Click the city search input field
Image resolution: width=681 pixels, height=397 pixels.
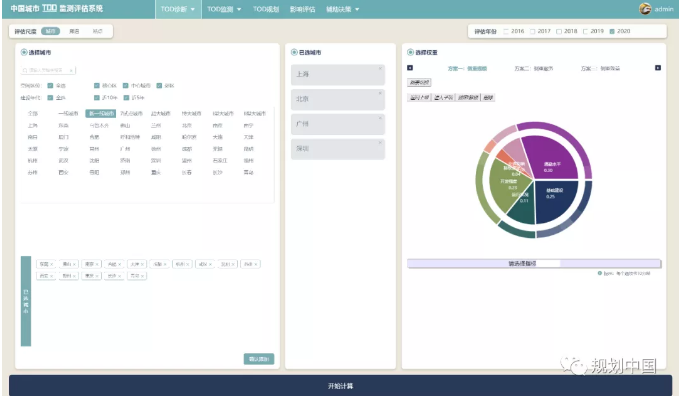pyautogui.click(x=48, y=70)
